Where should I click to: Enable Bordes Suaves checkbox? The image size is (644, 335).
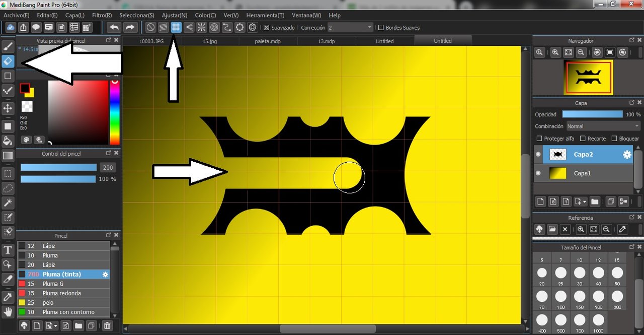(x=381, y=28)
